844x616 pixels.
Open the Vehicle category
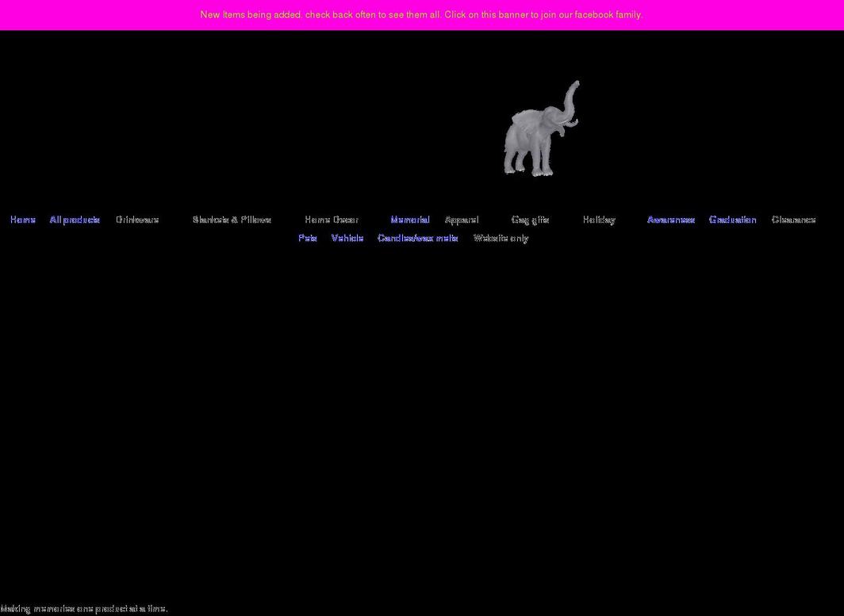(x=347, y=238)
